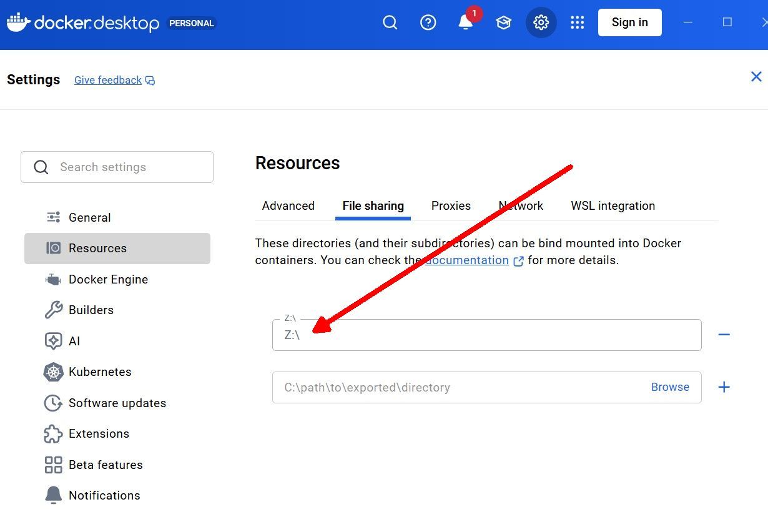Open the apps grid icon

click(578, 22)
